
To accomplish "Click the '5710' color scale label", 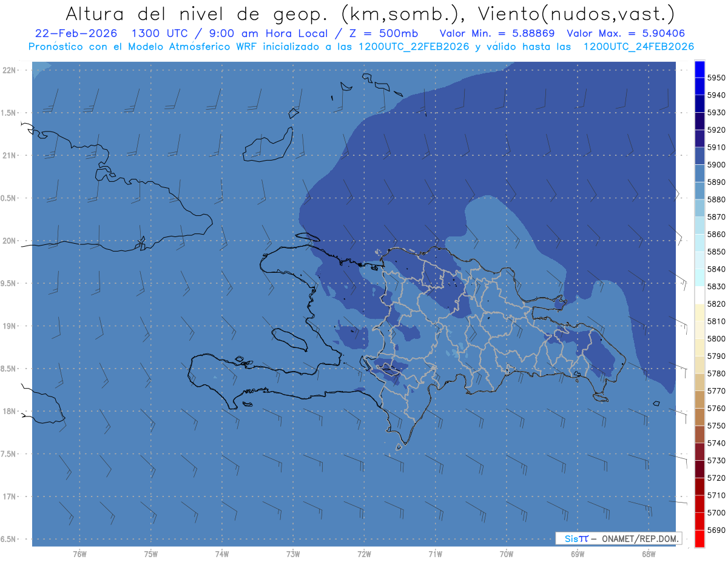I will click(x=716, y=495).
